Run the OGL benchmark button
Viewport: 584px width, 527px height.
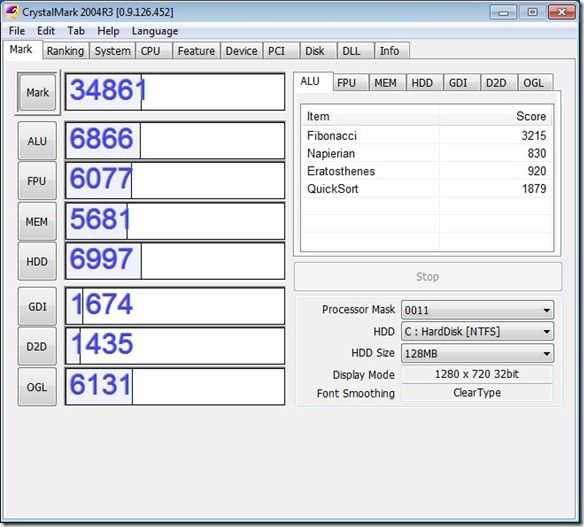tap(37, 387)
